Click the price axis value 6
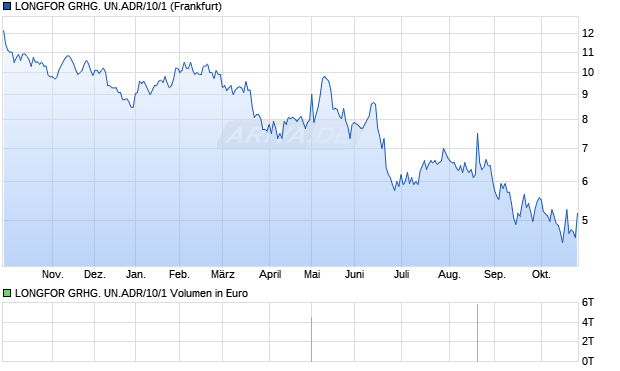Image resolution: width=620 pixels, height=371 pixels. (585, 182)
